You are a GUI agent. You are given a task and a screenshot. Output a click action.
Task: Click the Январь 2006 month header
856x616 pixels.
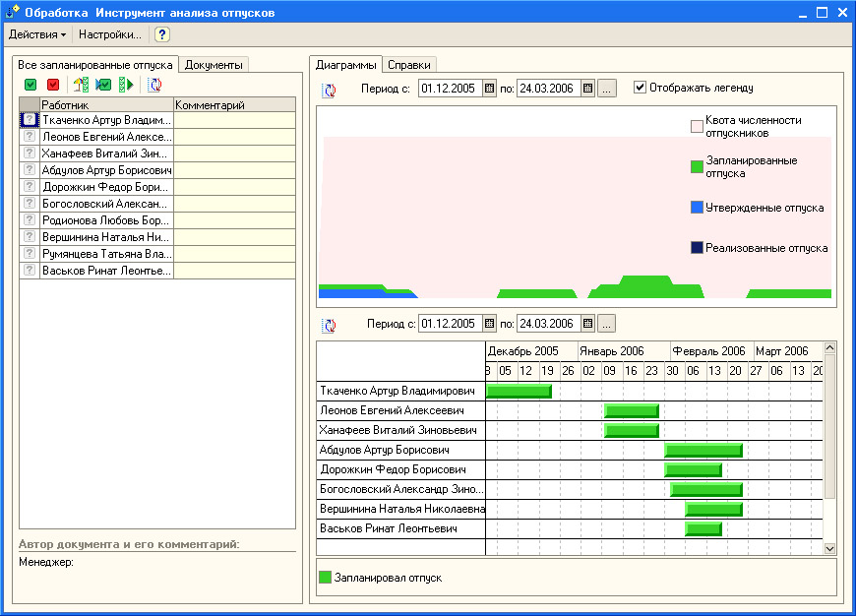624,351
